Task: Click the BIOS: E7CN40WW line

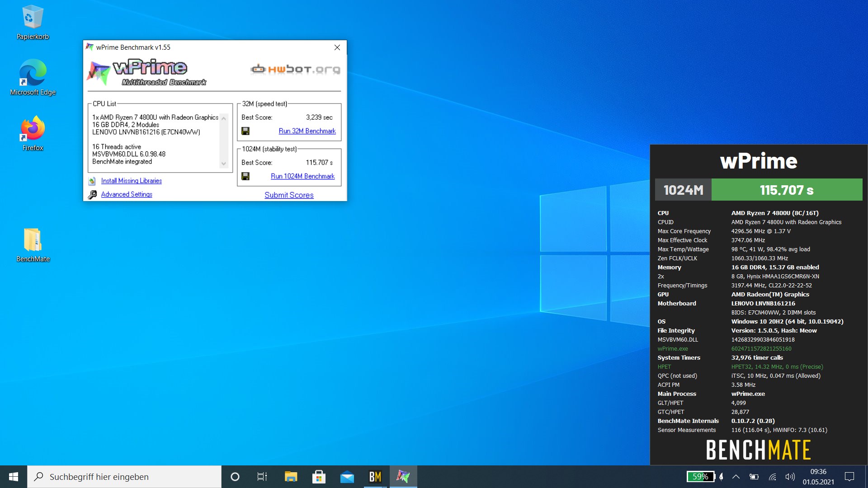Action: 774,313
